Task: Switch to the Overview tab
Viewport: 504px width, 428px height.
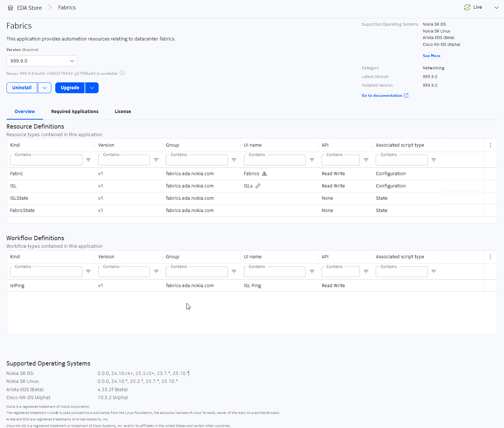Action: coord(25,112)
